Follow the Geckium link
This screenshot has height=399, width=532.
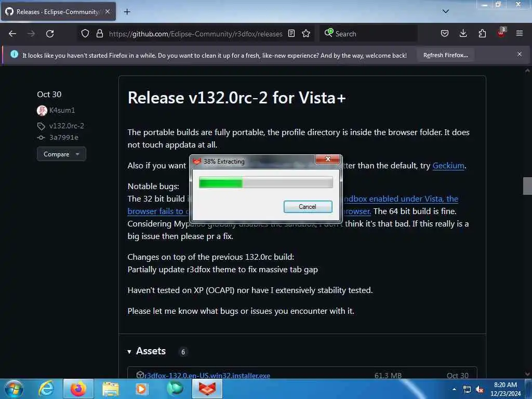pos(448,166)
